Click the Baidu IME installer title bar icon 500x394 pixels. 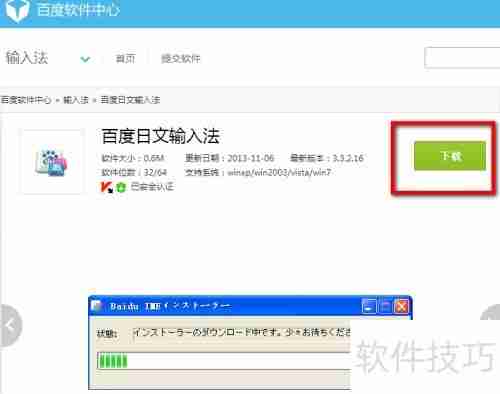pyautogui.click(x=96, y=305)
